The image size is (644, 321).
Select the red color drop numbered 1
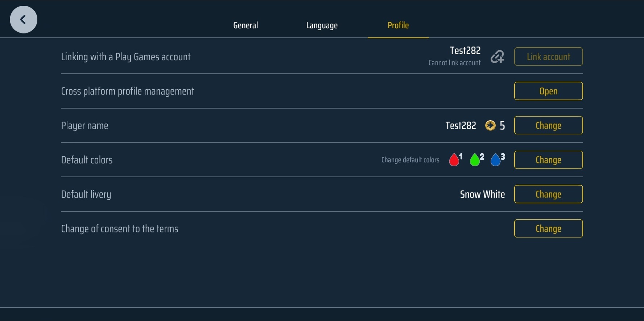[454, 160]
